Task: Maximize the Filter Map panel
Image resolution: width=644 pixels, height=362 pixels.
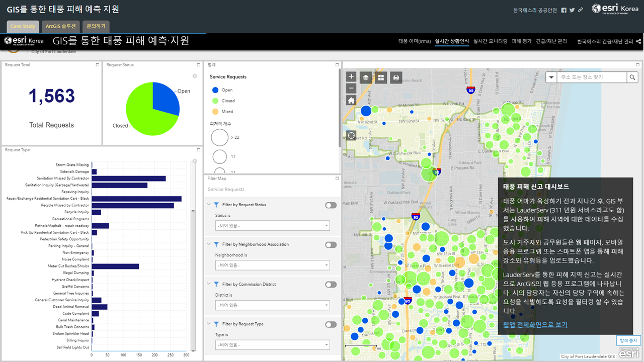Action: coord(337,178)
